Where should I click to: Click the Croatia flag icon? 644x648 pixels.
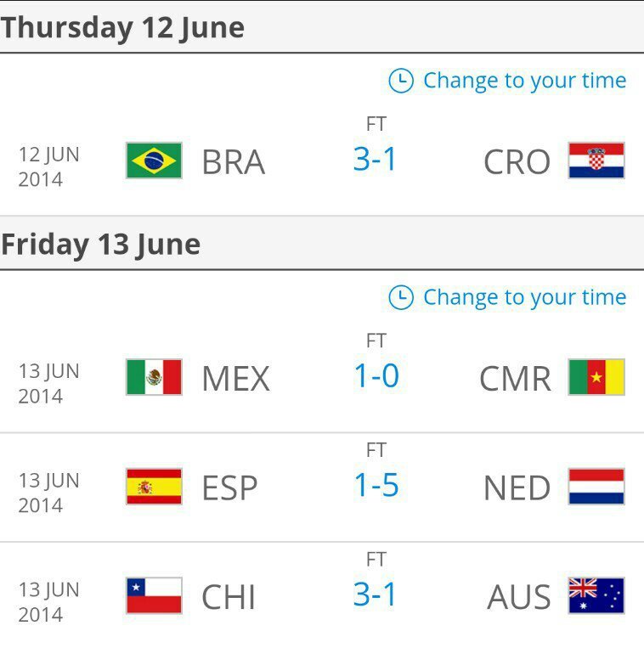596,161
